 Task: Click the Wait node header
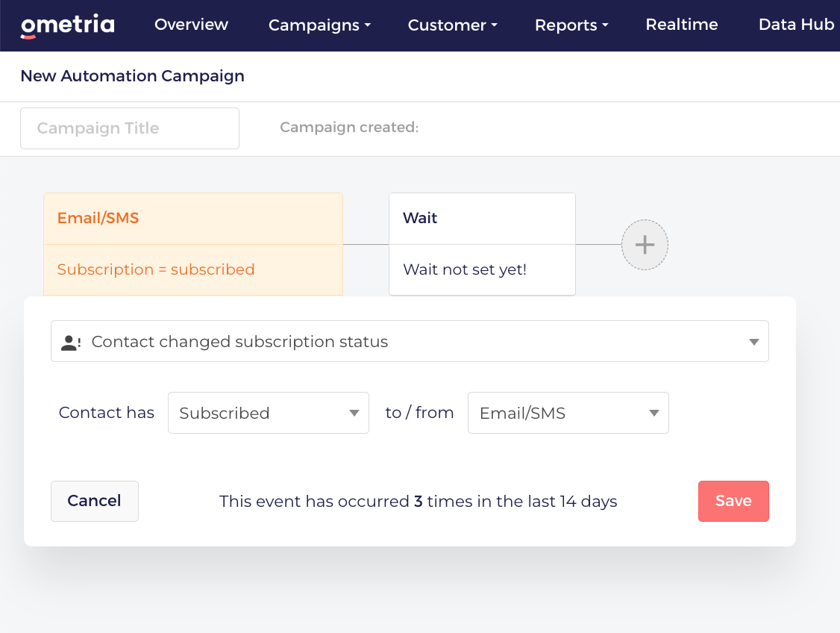tap(482, 218)
